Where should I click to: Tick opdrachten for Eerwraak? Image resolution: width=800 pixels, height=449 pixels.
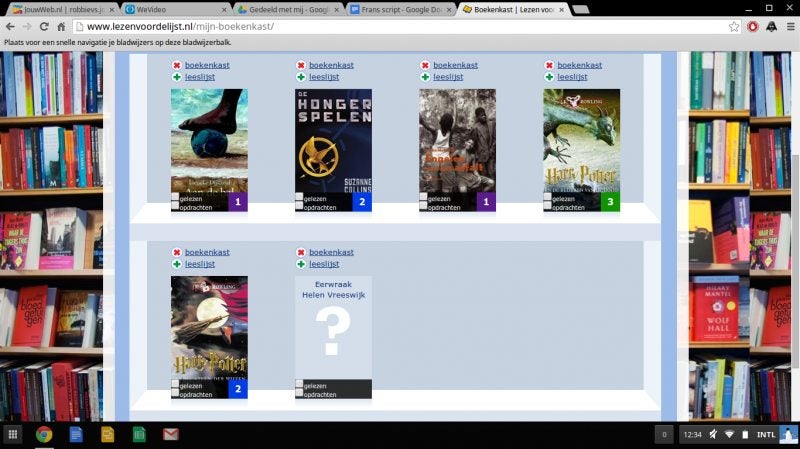pos(299,393)
